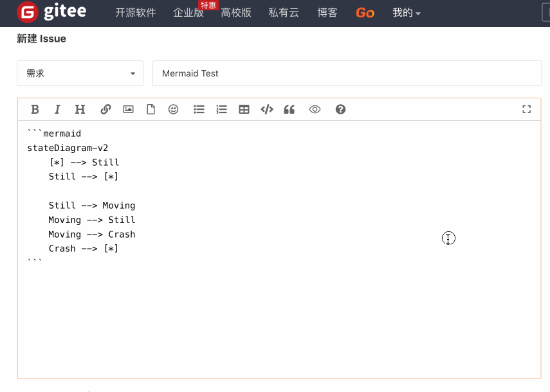Open Markdown help question mark icon
550x392 pixels.
coord(340,109)
